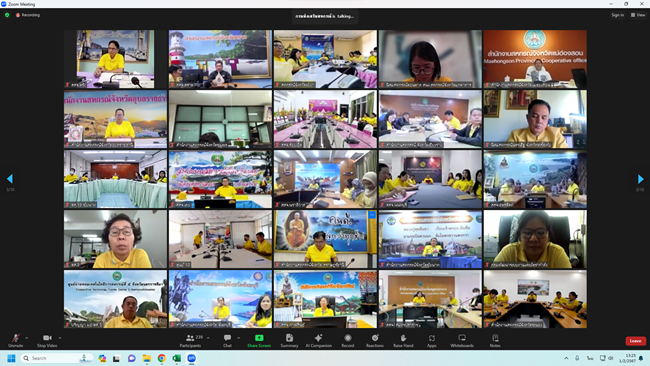The height and width of the screenshot is (366, 650).
Task: Select Cooperative Technology Transfer Center video tile
Action: click(x=115, y=299)
